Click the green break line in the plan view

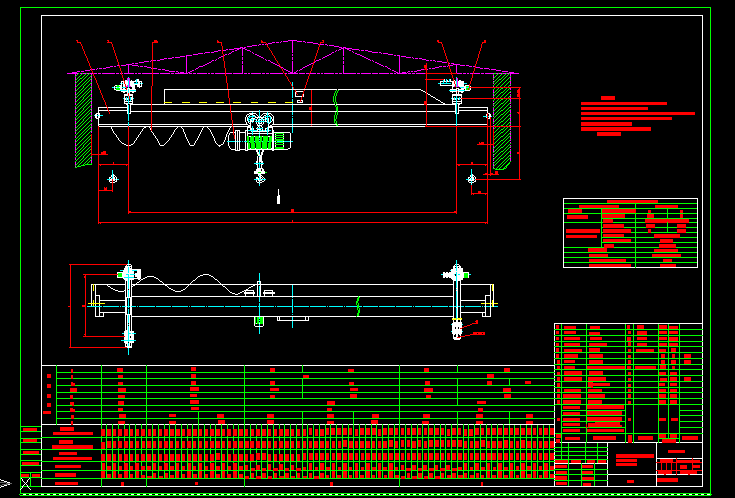(358, 306)
